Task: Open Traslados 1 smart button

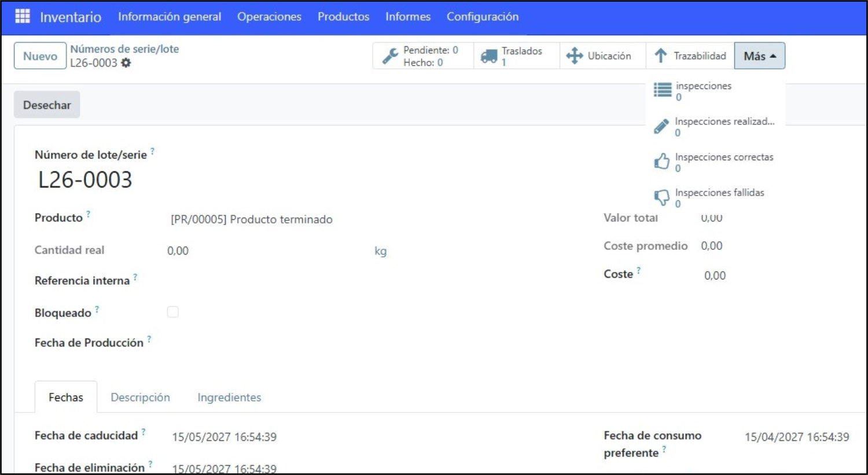Action: (x=517, y=56)
